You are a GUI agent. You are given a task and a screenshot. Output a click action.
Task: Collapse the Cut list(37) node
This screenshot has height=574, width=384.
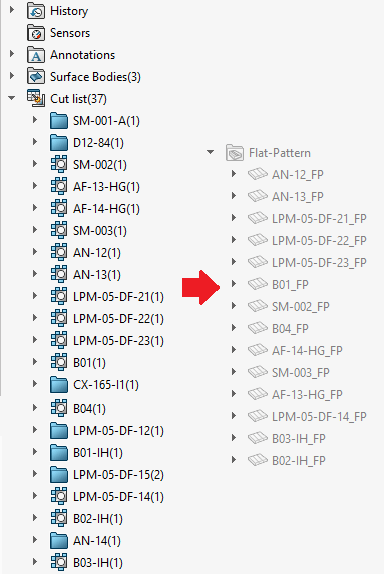[12, 98]
